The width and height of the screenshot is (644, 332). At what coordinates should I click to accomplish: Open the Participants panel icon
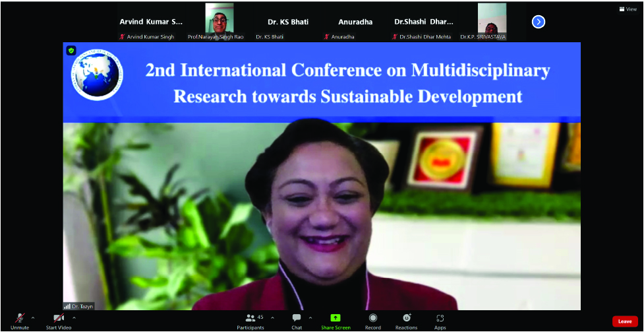250,317
